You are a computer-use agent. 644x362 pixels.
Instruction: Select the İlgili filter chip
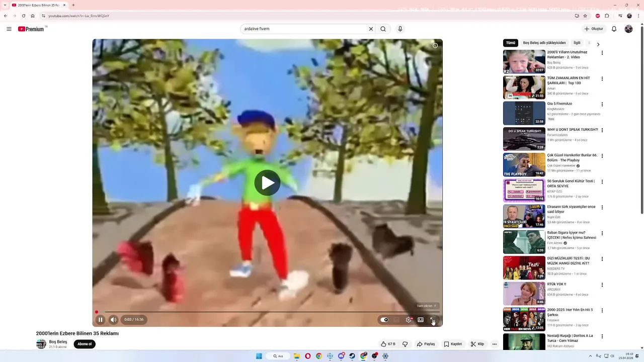pyautogui.click(x=577, y=43)
